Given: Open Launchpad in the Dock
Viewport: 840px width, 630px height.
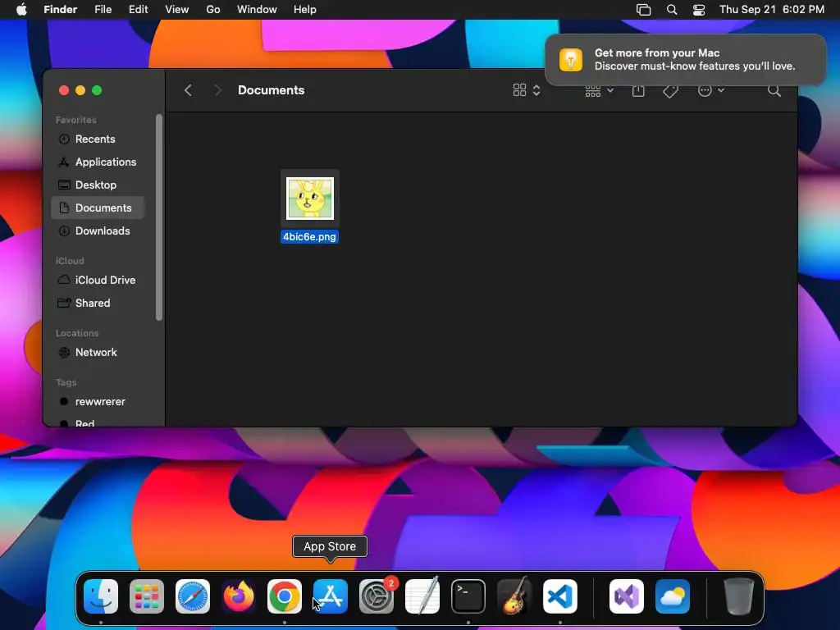Looking at the screenshot, I should pyautogui.click(x=147, y=596).
